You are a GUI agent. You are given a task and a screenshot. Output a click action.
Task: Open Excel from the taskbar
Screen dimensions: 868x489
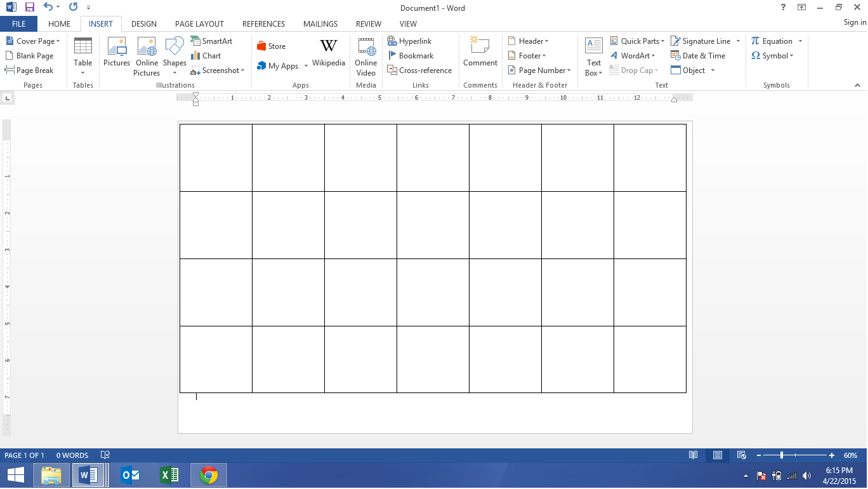point(169,474)
